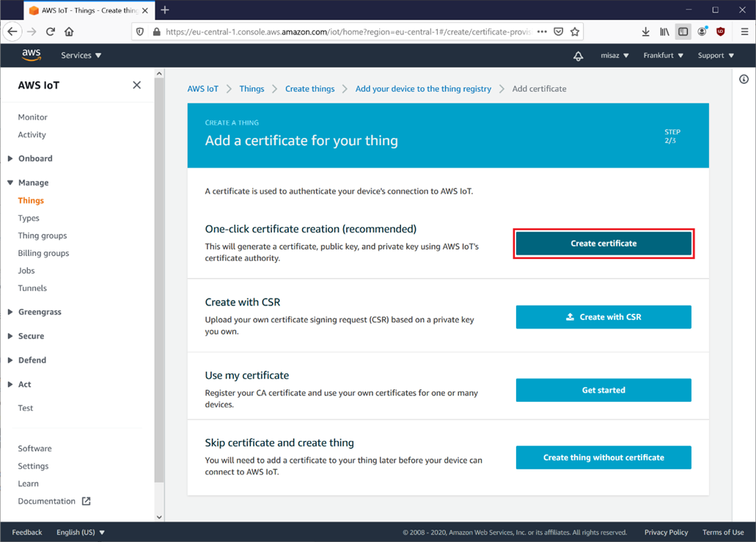Screen dimensions: 756x542
Task: Click the info icon on right edge
Action: tap(744, 79)
